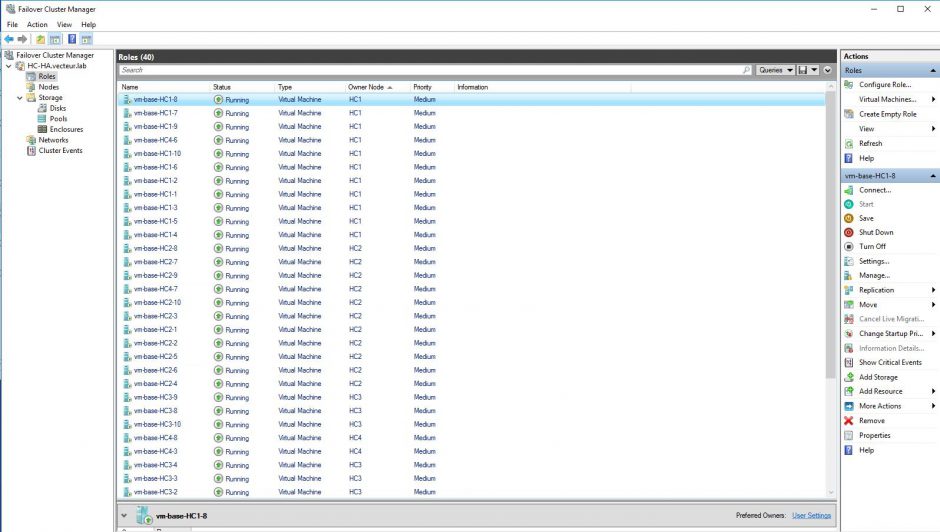Click the Up One Level toolbar icon
This screenshot has width=940, height=532.
pos(41,39)
